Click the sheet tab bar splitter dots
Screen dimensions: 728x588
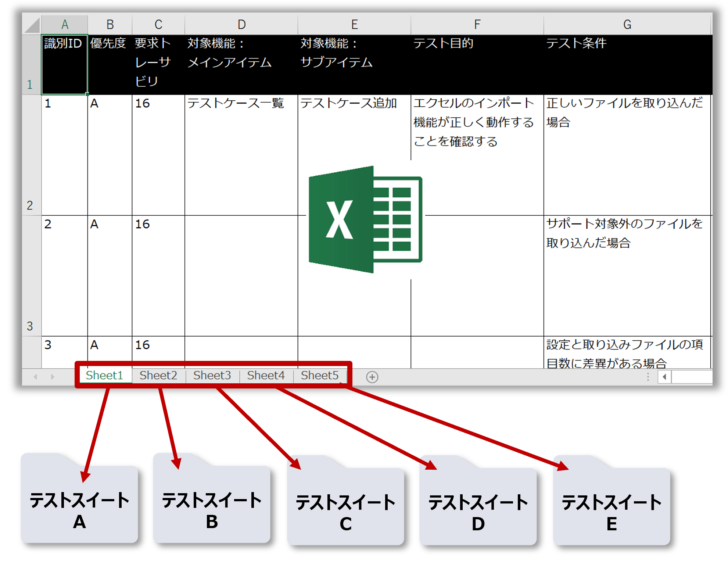pos(648,377)
